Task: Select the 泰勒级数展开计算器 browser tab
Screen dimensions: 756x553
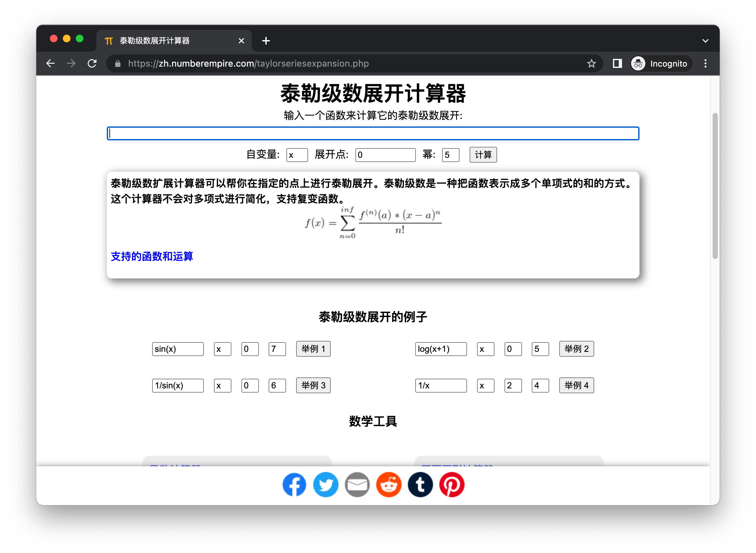Action: pyautogui.click(x=168, y=41)
